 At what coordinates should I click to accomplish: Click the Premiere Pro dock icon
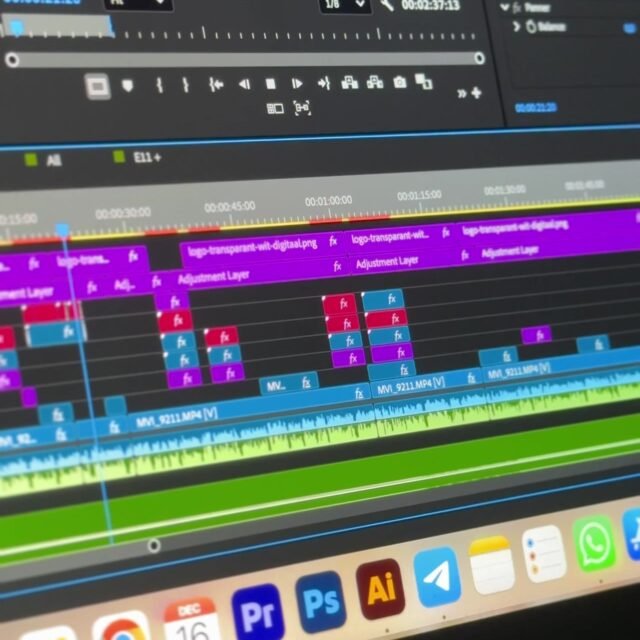coord(258,612)
